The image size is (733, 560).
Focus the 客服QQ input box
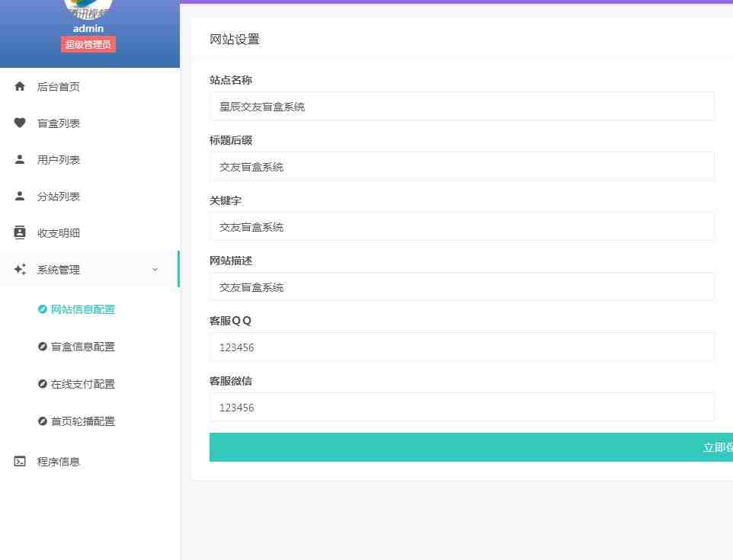tap(462, 347)
